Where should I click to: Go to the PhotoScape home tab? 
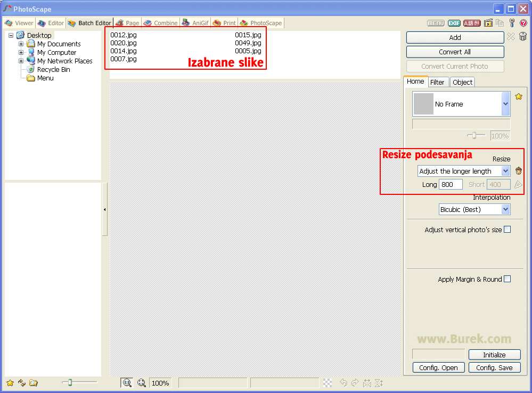261,23
